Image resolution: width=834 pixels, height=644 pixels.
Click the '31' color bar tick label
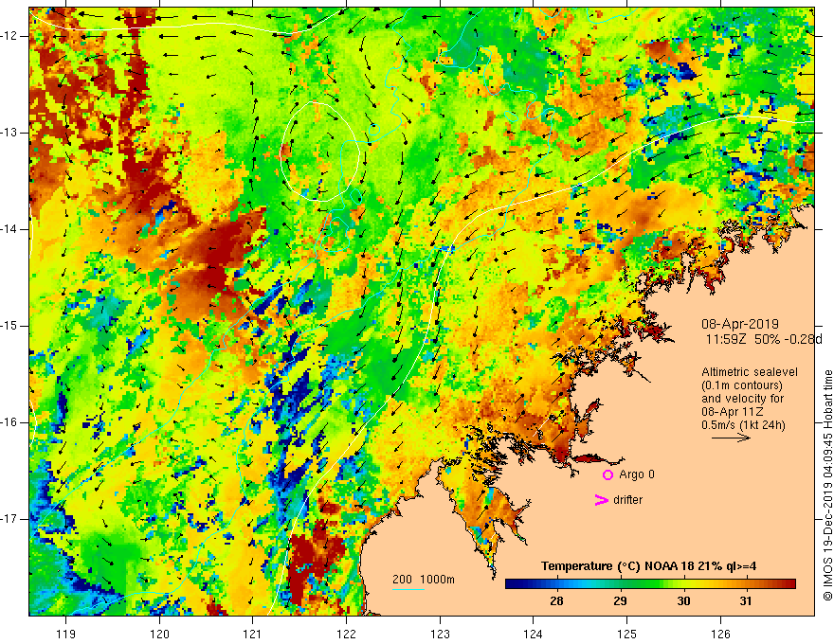click(x=746, y=601)
